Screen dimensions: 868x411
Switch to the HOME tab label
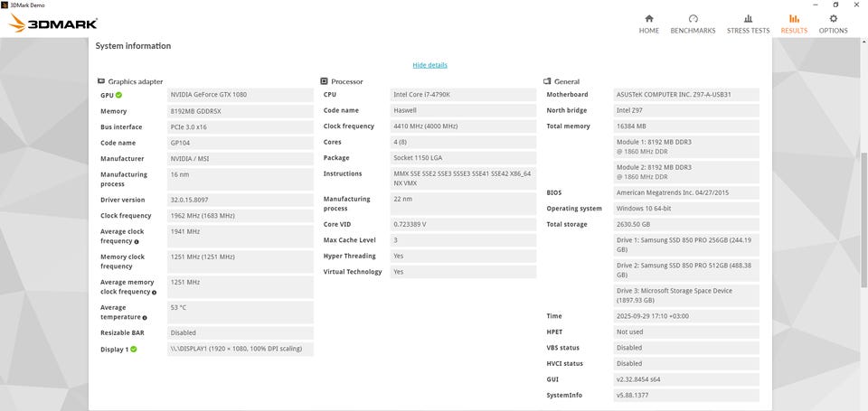coord(649,31)
